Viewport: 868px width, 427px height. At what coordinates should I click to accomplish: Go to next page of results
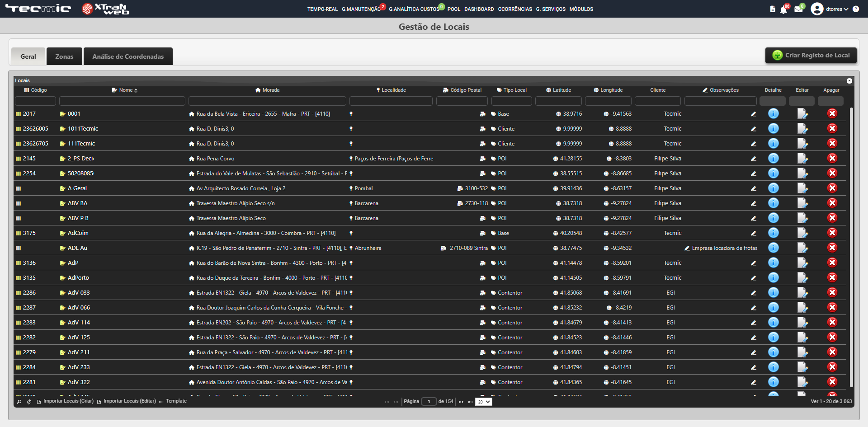461,402
